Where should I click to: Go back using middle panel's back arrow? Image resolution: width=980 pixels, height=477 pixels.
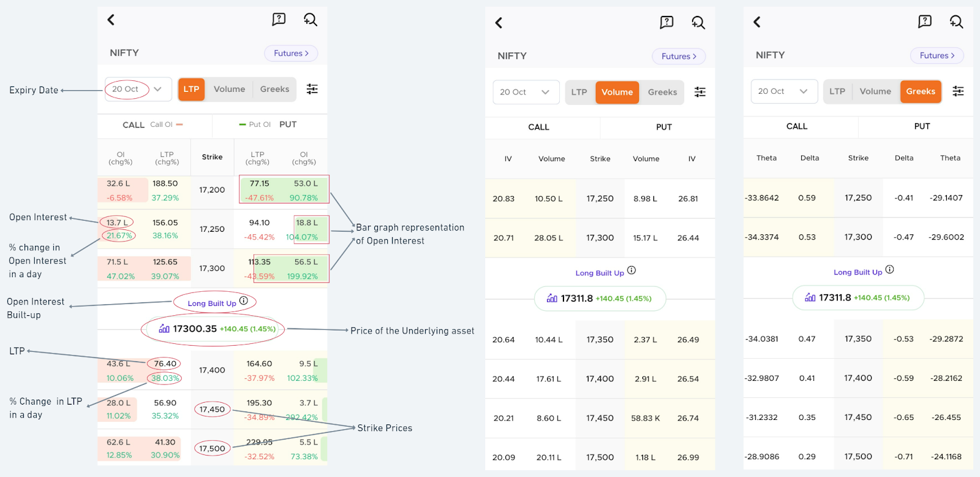499,23
